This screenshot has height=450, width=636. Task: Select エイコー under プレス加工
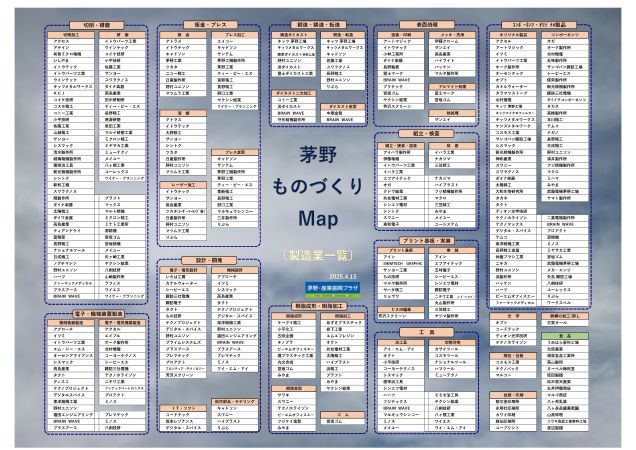pyautogui.click(x=235, y=41)
